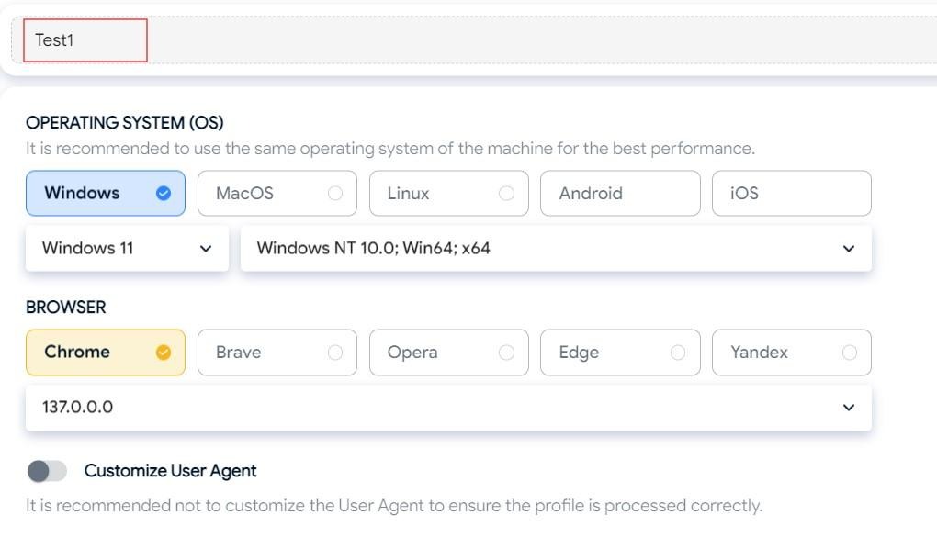Select the Yandex browser option
The width and height of the screenshot is (937, 560).
coord(791,352)
